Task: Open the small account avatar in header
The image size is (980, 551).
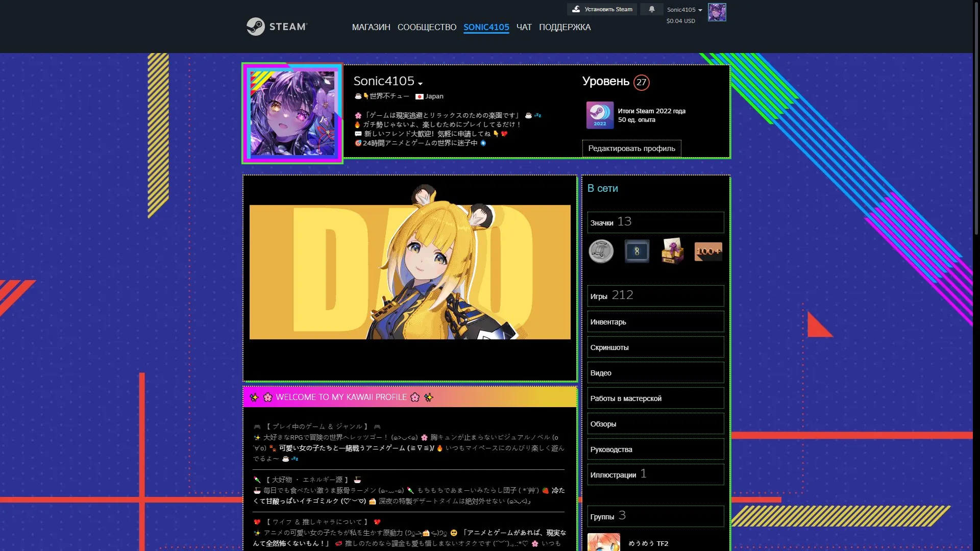Action: [717, 12]
